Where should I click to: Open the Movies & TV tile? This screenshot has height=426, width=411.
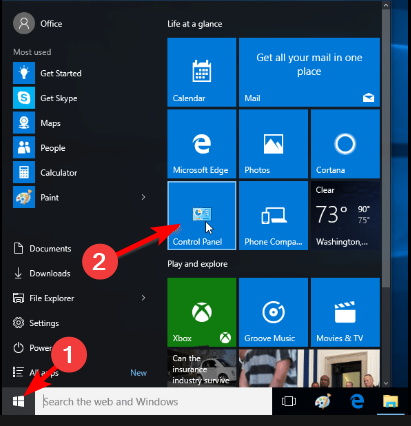tap(345, 312)
